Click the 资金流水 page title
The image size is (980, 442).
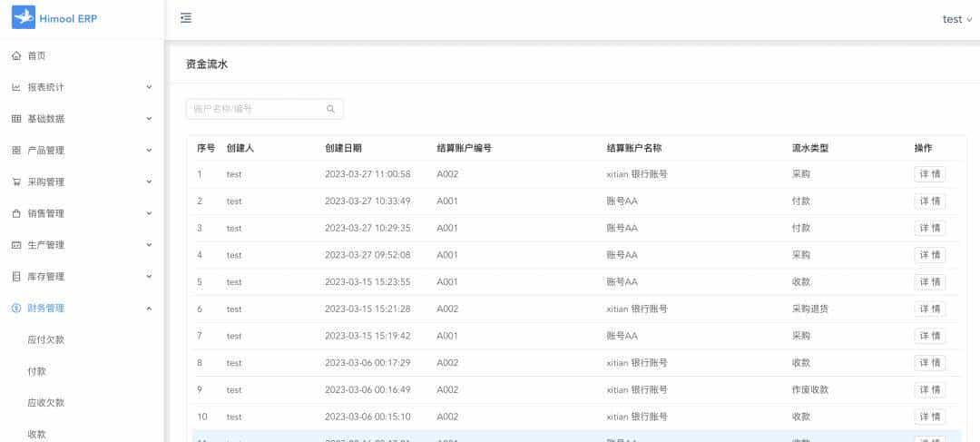tap(207, 64)
